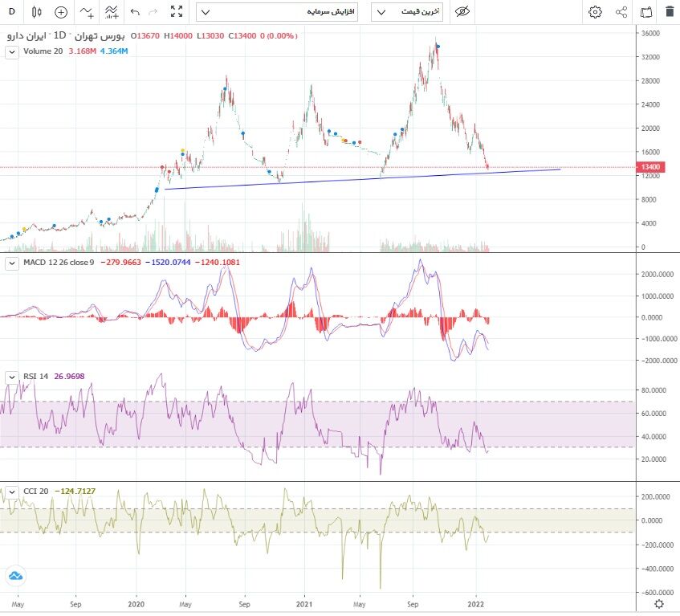Share the chart via share icon
Screen dimensions: 680x616
[621, 12]
